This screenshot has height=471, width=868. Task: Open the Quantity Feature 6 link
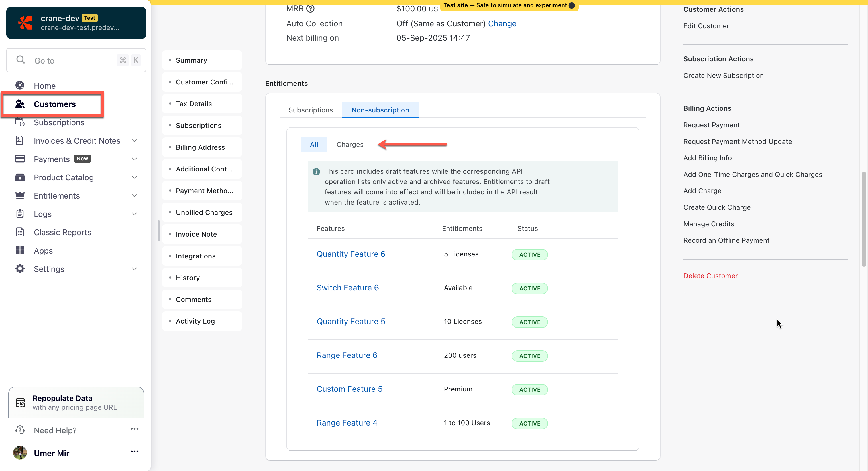[x=351, y=254]
